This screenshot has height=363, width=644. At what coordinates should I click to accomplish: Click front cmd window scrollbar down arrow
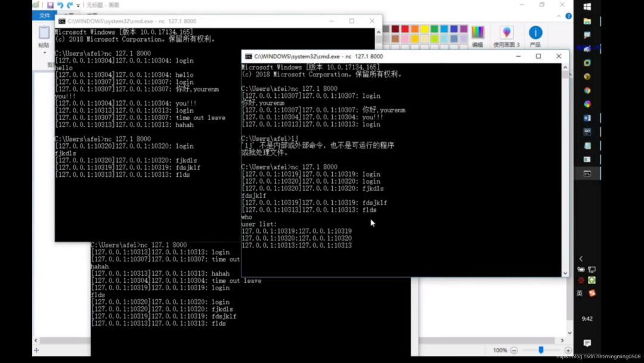click(x=565, y=273)
